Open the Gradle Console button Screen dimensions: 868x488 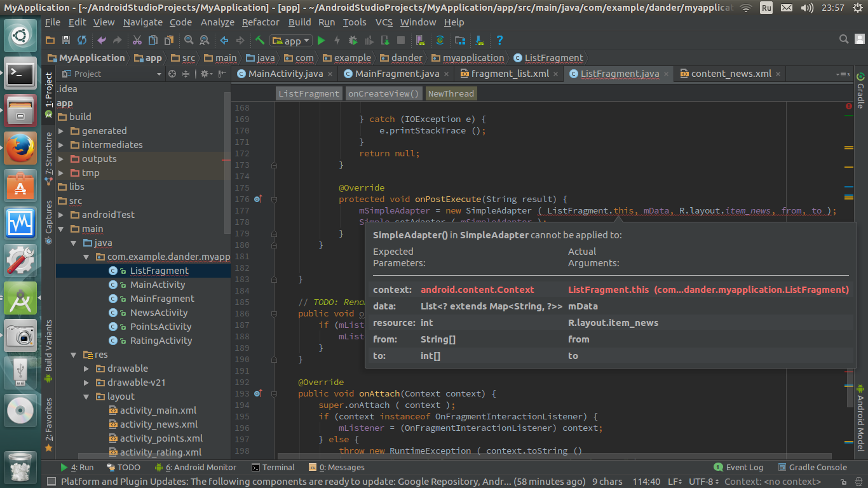point(812,467)
